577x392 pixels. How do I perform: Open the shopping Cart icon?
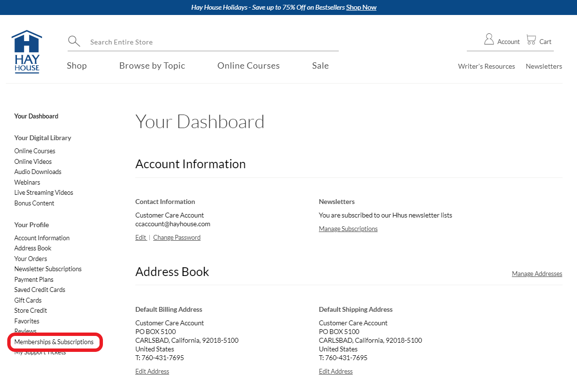(531, 40)
